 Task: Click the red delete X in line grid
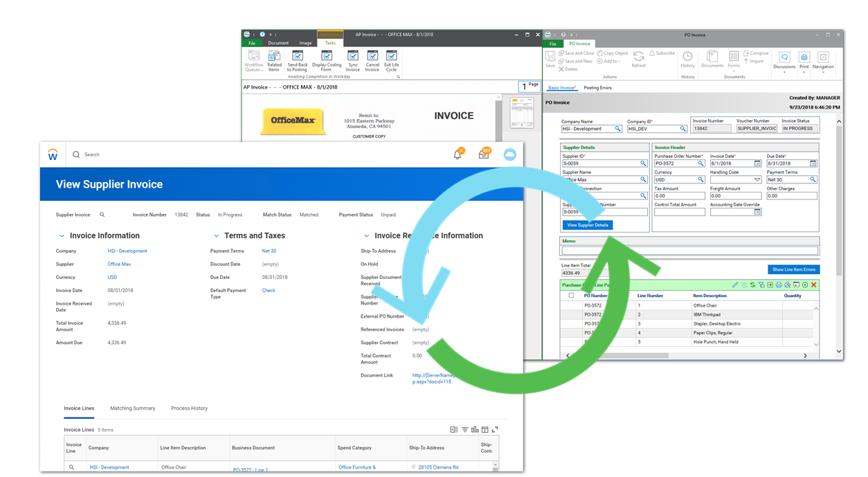point(814,285)
